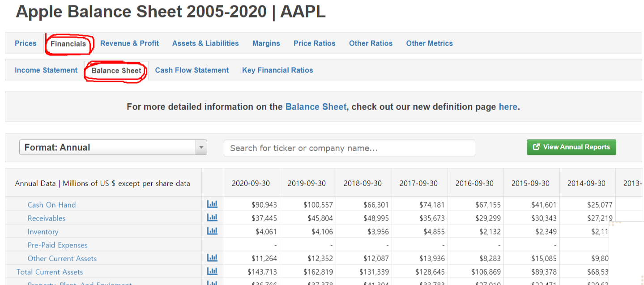Open Assets & Liabilities tab
Image resolution: width=644 pixels, height=285 pixels.
205,43
